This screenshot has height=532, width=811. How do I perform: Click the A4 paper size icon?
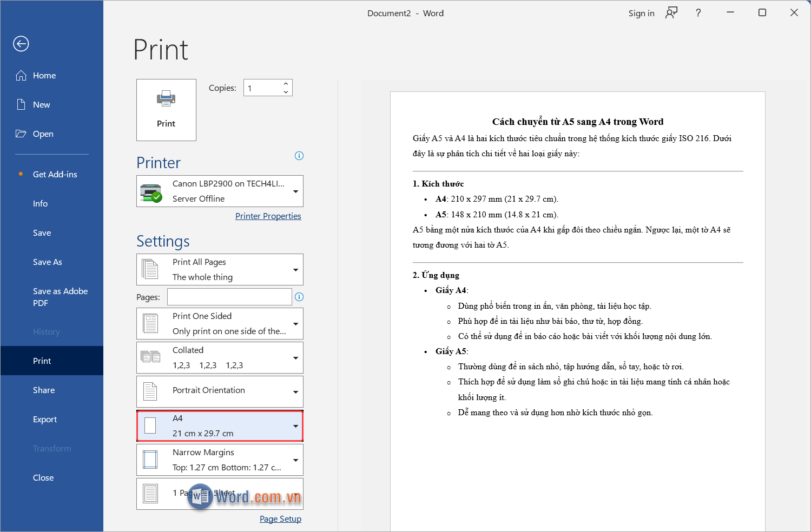(x=150, y=426)
